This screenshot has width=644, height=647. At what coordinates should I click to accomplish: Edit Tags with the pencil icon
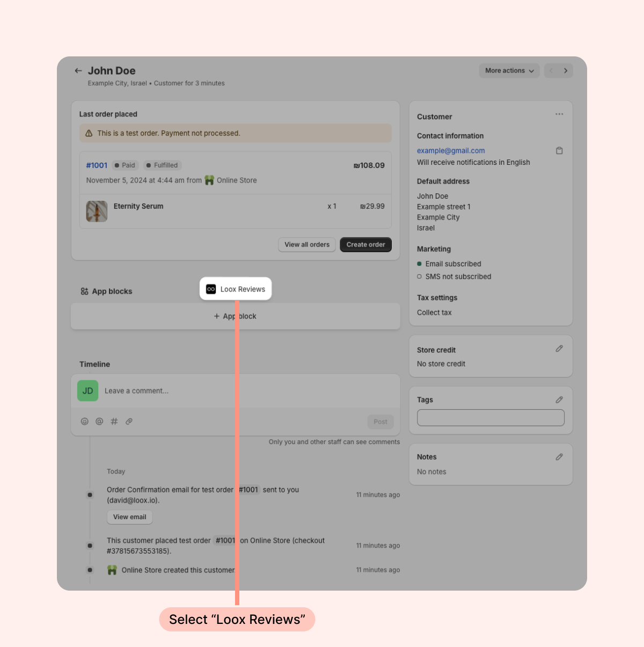559,400
